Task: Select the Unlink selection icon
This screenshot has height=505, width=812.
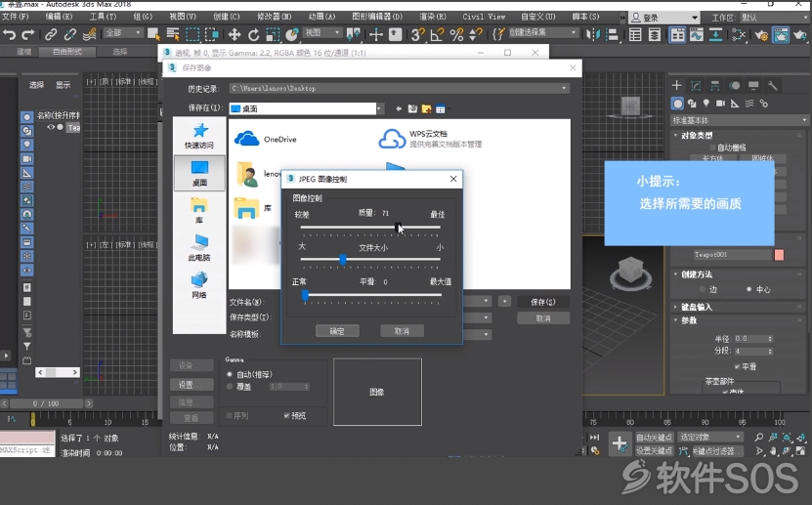Action: click(70, 34)
